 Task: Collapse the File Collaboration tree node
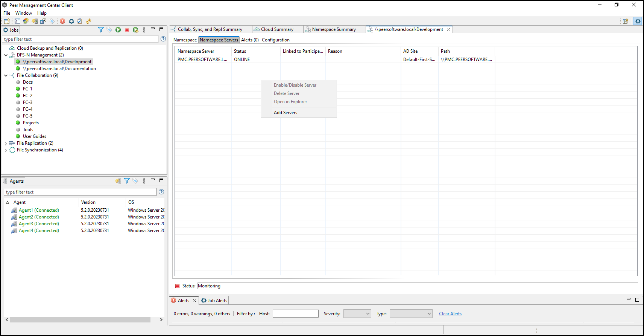coord(6,75)
